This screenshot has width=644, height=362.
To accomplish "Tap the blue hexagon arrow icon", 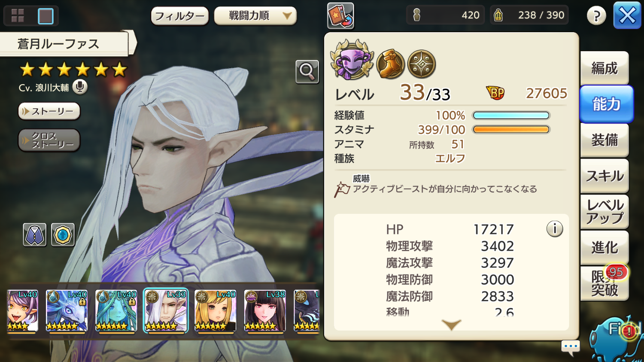I will click(63, 235).
